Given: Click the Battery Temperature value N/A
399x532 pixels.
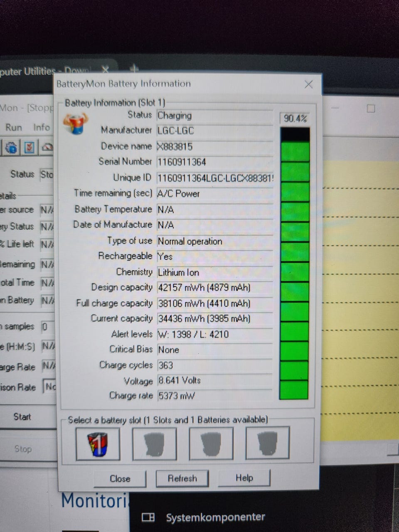Looking at the screenshot, I should pos(214,209).
